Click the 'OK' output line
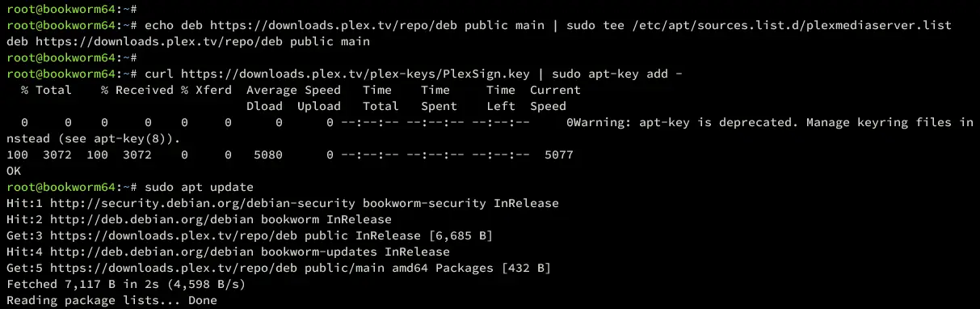This screenshot has height=309, width=980. click(x=13, y=171)
